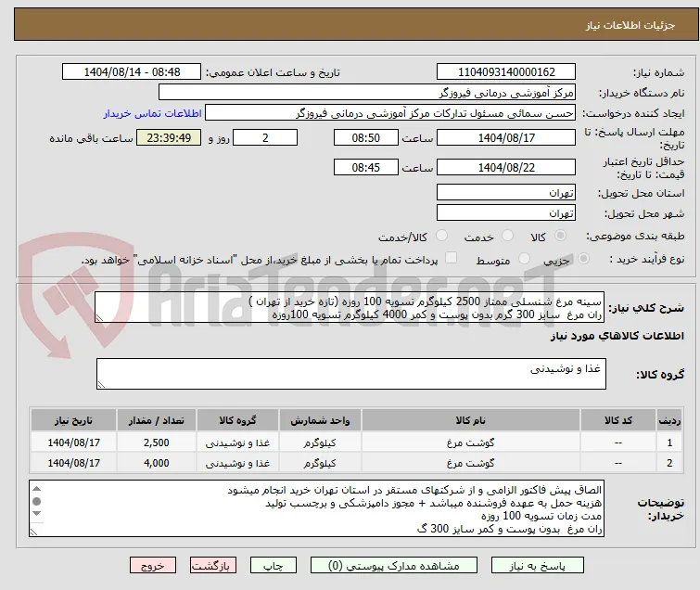Viewport: 700px width, 590px height.
Task: Click the buyer notes text area
Action: (316, 508)
